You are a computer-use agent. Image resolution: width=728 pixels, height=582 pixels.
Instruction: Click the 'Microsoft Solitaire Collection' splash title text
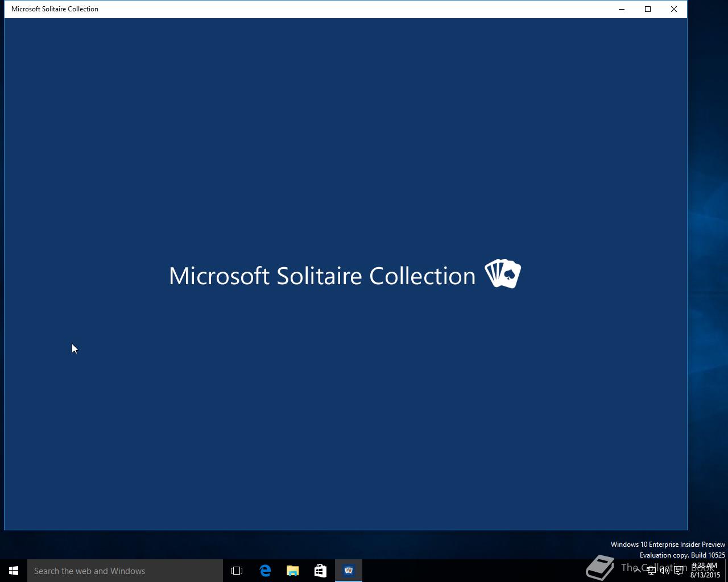point(322,276)
